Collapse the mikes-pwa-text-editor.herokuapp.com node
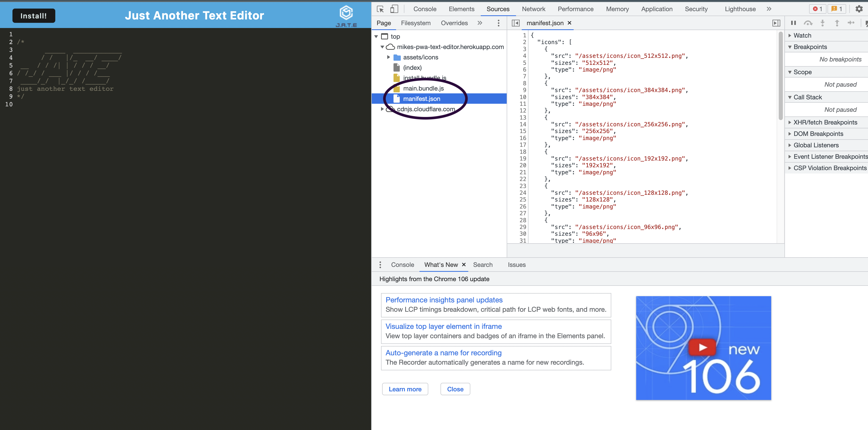The height and width of the screenshot is (430, 868). 382,47
